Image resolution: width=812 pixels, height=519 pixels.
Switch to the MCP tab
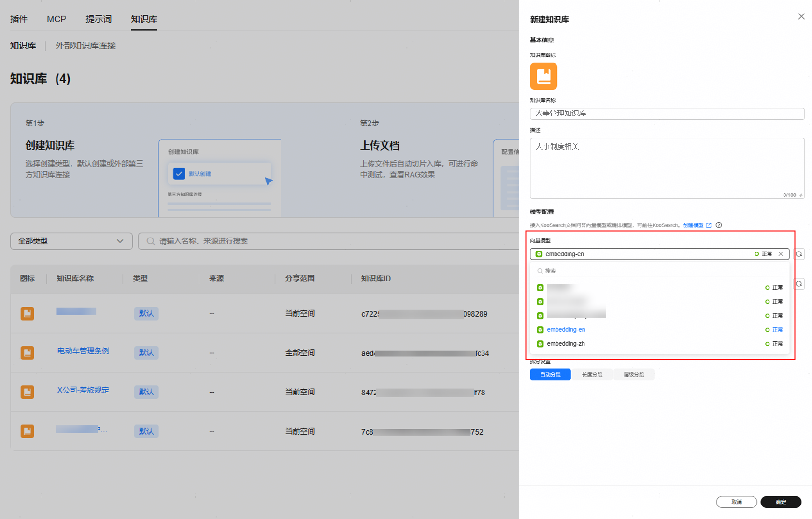point(57,19)
